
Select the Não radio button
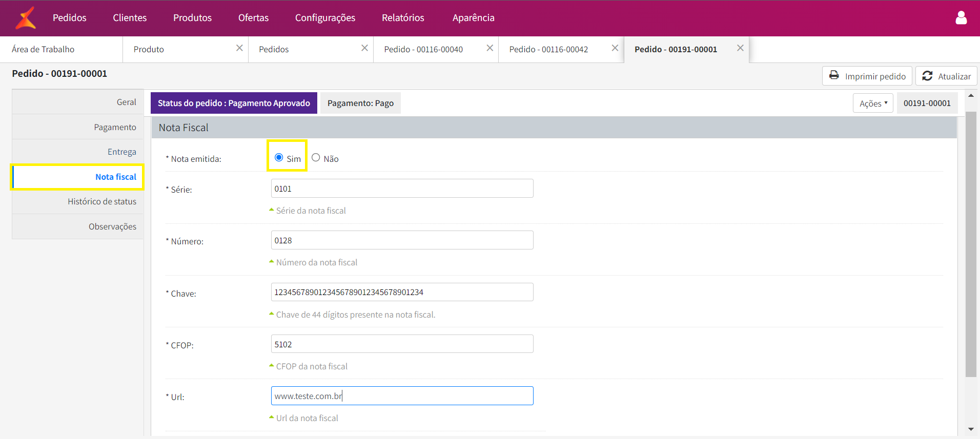(316, 157)
